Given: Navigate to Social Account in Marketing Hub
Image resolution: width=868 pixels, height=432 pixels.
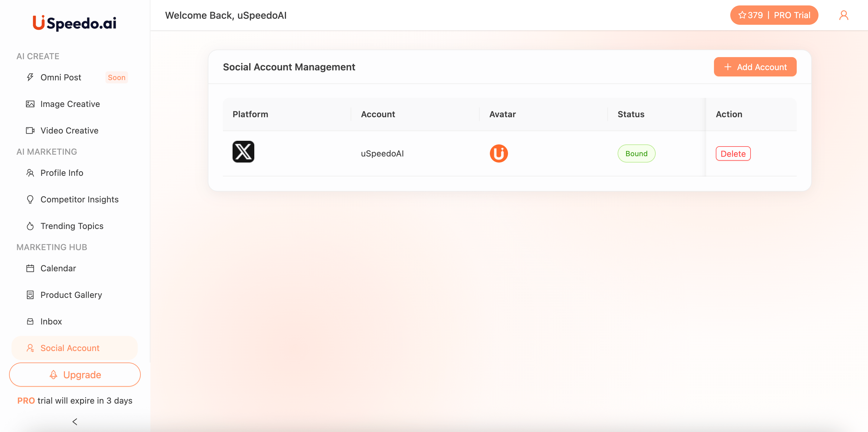Looking at the screenshot, I should (x=70, y=348).
